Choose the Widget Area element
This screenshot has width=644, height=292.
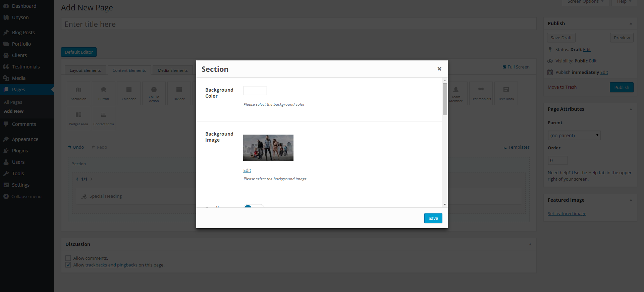coord(78,118)
